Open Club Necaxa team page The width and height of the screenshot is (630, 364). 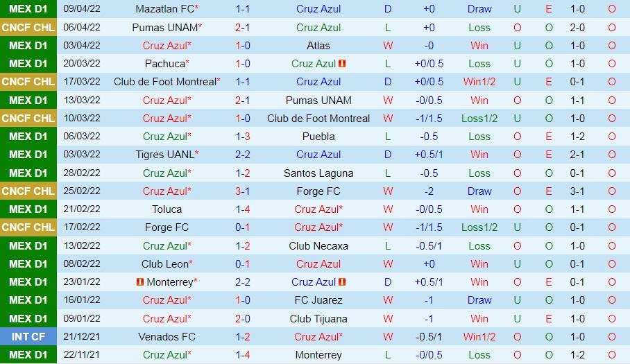point(318,245)
